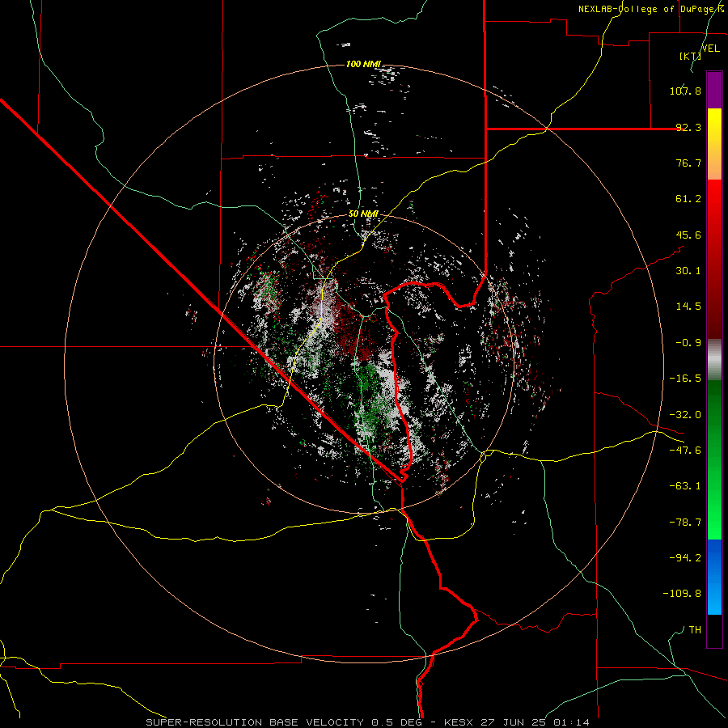Click the 61.2 legend value
The height and width of the screenshot is (728, 728).
[688, 199]
